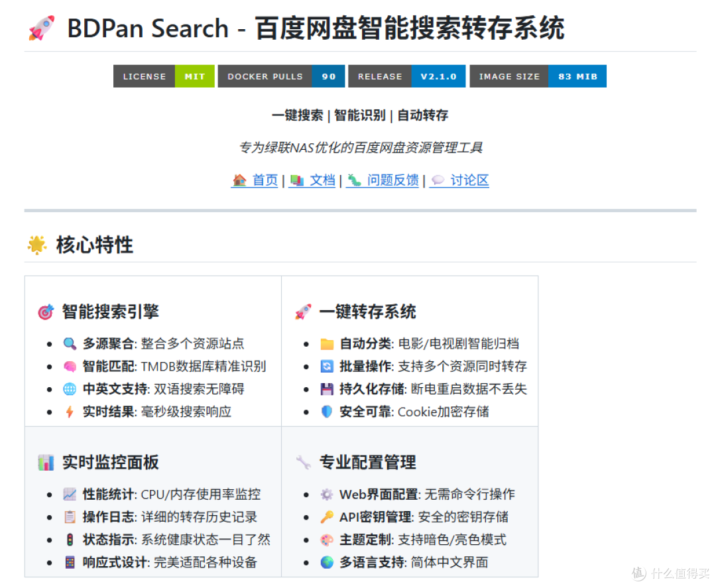Image resolution: width=716 pixels, height=588 pixels.
Task: Click the target icon beside 智能搜索引擎
Action: click(x=46, y=312)
